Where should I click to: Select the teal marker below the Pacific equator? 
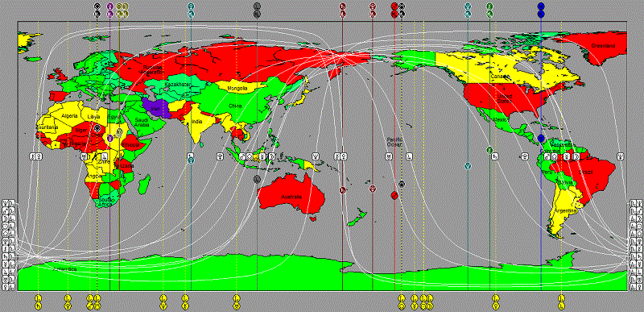coord(468,166)
